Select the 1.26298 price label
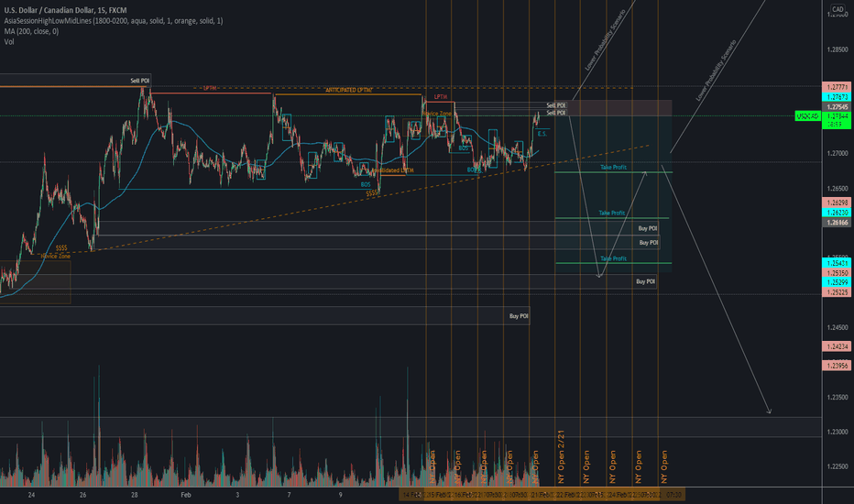The image size is (854, 504). tap(837, 203)
